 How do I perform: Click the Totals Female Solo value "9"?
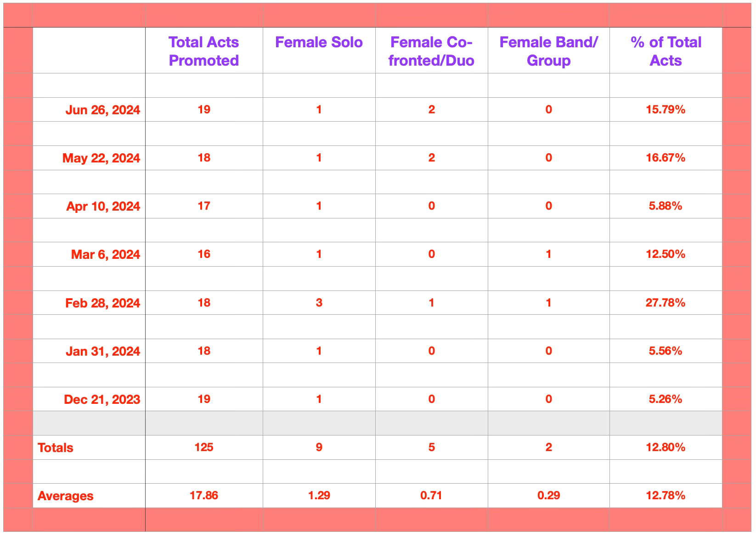(x=319, y=447)
